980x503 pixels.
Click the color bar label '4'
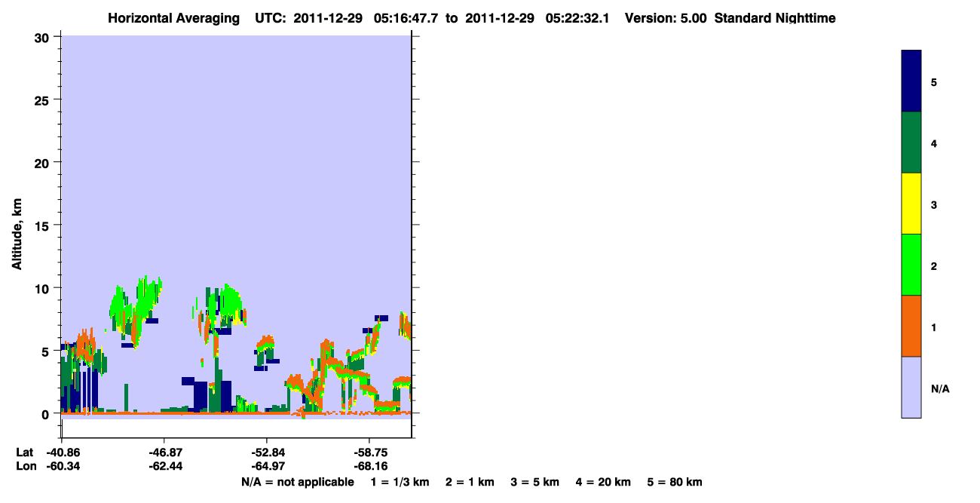934,143
